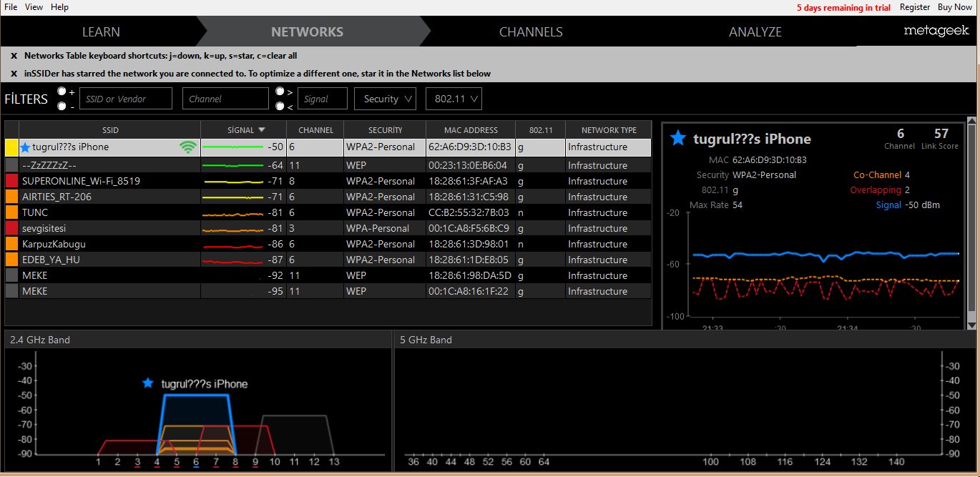Sort by the CHANNEL column header

315,130
